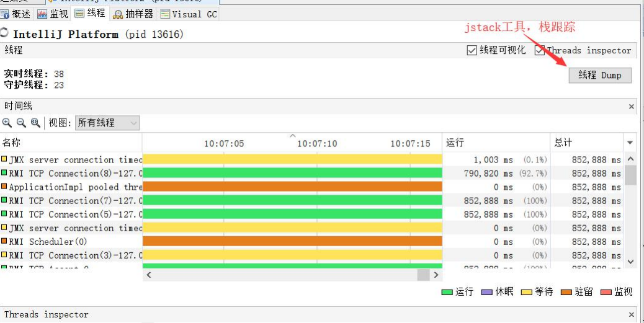Open the 视图 所有线程 dropdown
The image size is (644, 323).
(x=107, y=123)
